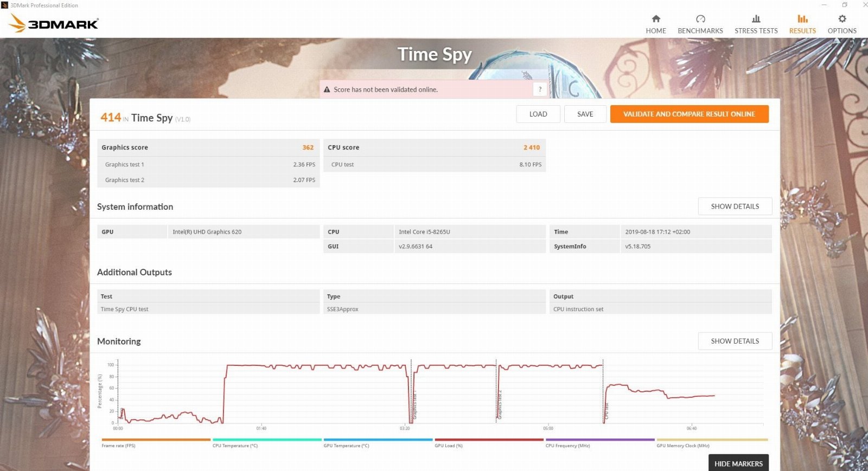Click the time 2019-08-18 17:12 value
Screen dimensions: 868x471
tap(658, 231)
